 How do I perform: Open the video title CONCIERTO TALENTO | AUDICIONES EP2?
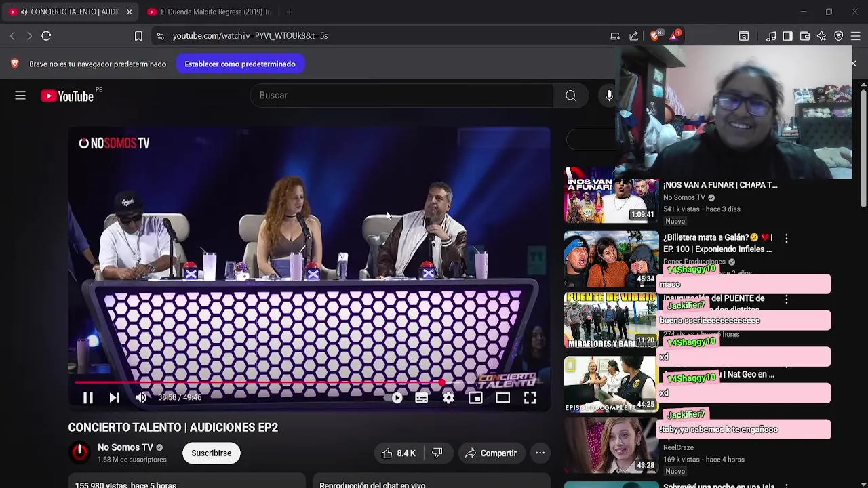click(x=173, y=428)
